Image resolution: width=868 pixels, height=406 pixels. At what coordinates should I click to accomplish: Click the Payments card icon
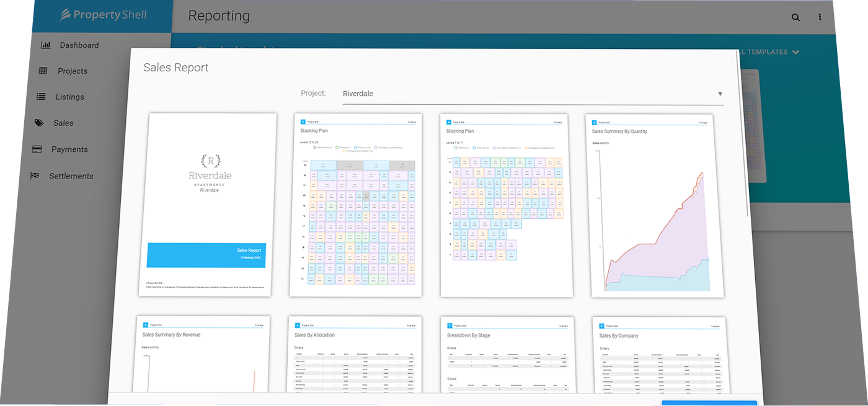click(38, 149)
